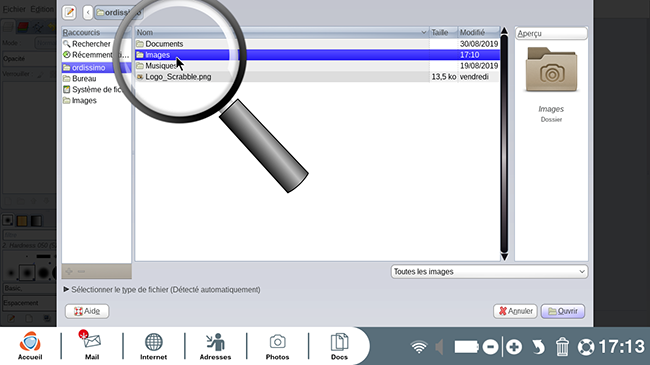Click the zoom-out minus icon
The height and width of the screenshot is (365, 650).
490,347
